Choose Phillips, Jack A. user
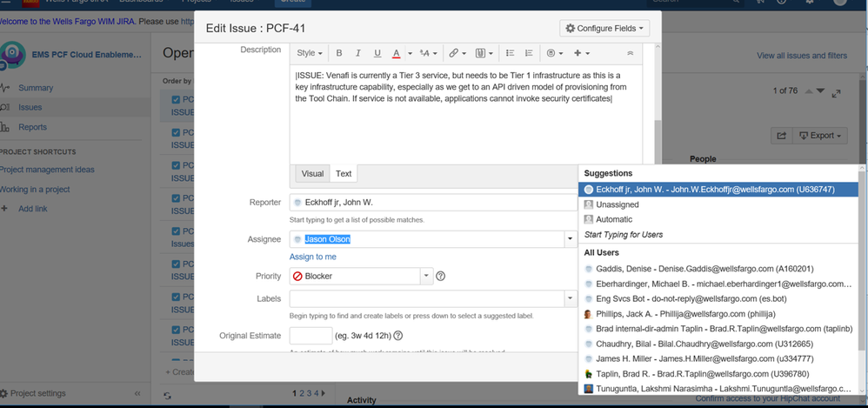This screenshot has width=868, height=408. [x=718, y=314]
